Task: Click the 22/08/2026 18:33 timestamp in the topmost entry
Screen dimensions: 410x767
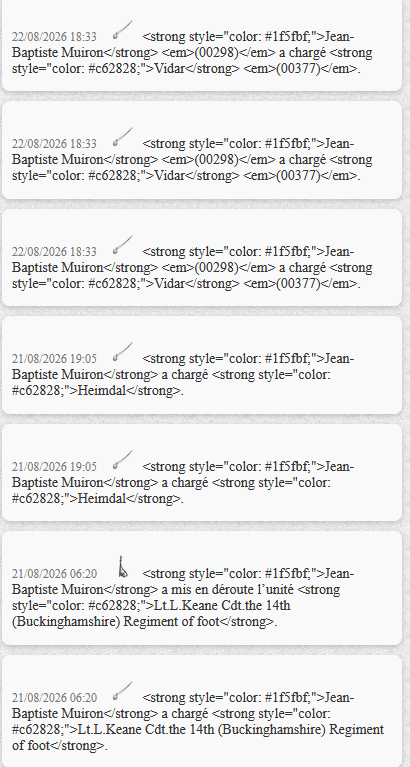Action: coord(54,37)
